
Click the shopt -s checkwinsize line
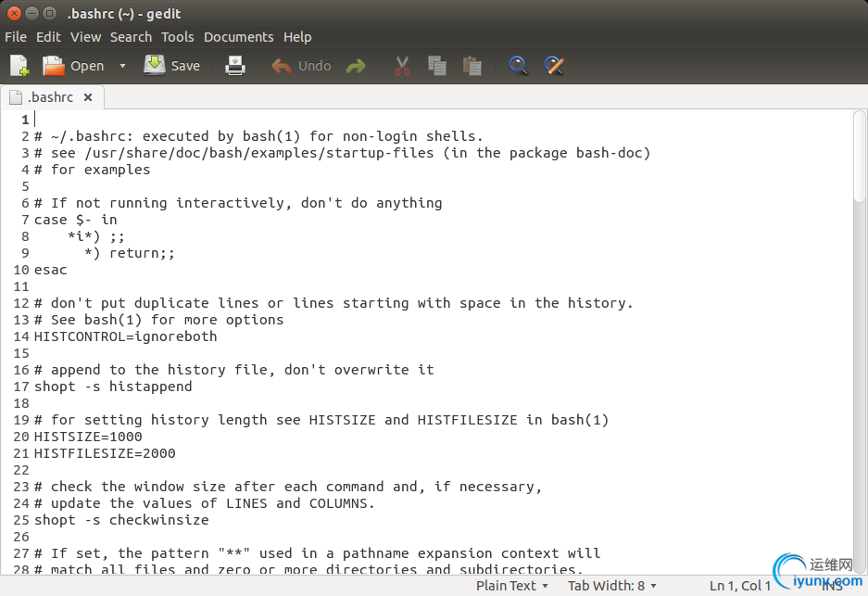point(121,520)
